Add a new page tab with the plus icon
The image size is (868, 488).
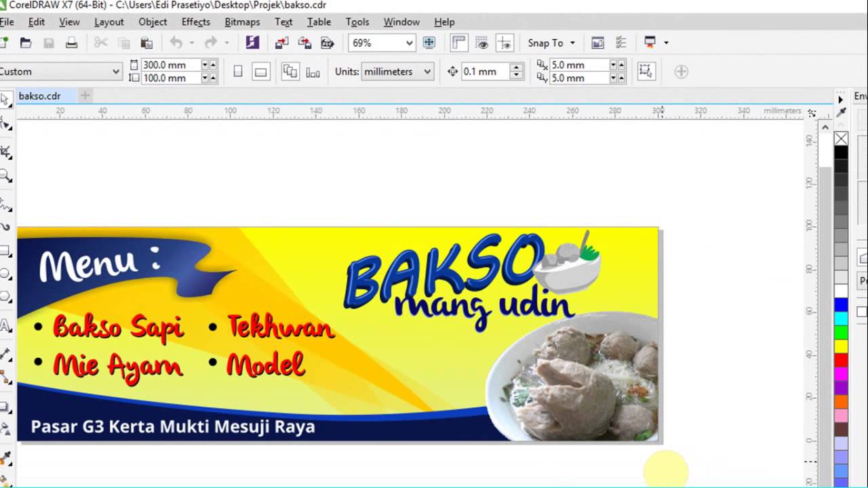point(85,96)
